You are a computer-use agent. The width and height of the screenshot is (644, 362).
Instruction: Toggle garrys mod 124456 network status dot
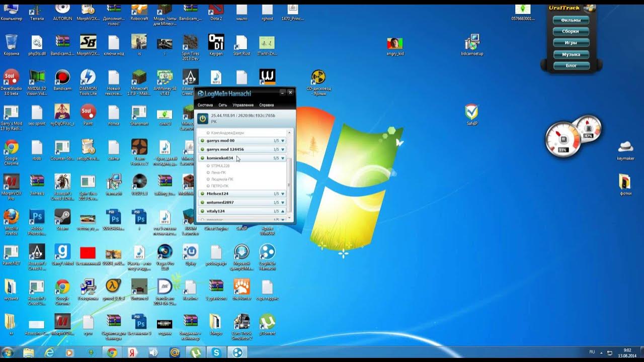(202, 149)
